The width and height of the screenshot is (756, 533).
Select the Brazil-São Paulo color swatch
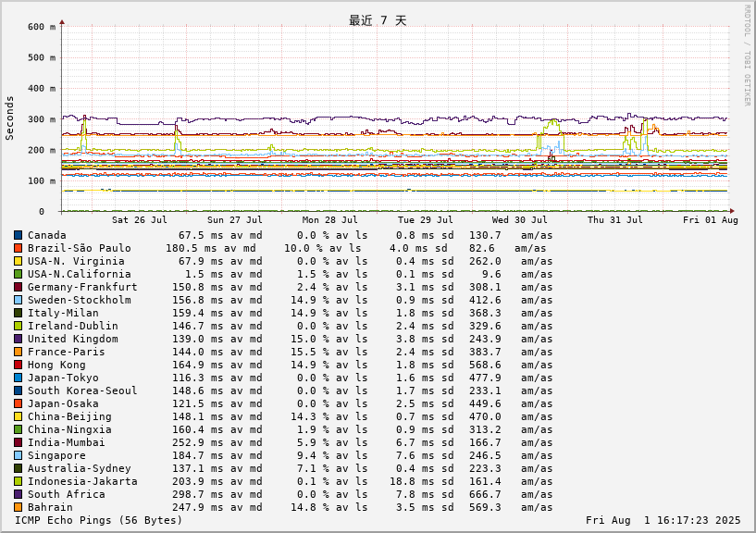point(19,248)
